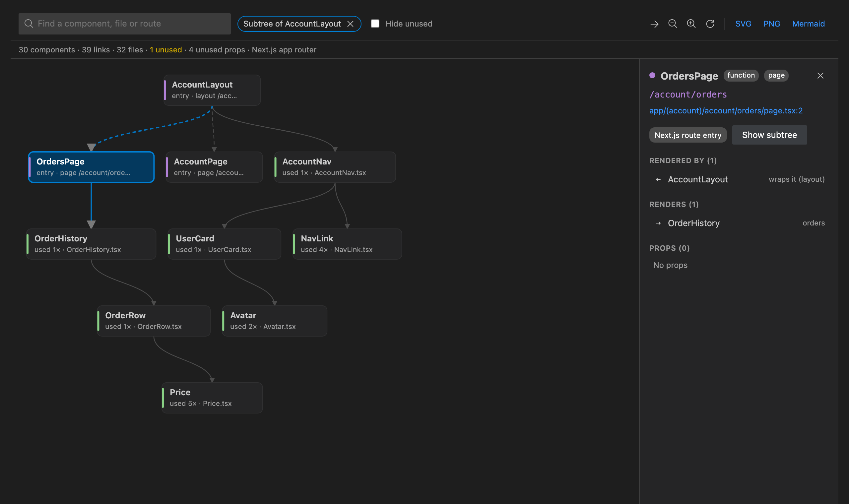Click the '30 components' status text

tap(47, 50)
